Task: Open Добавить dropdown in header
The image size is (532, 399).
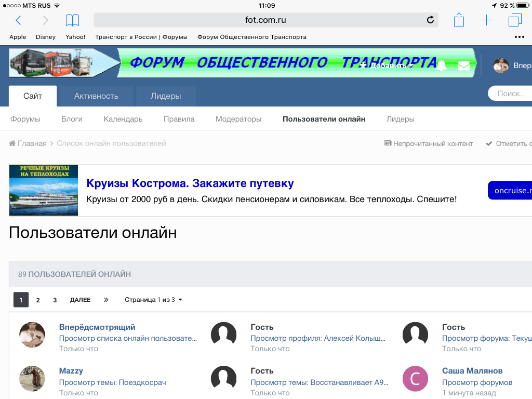Action: pos(387,65)
